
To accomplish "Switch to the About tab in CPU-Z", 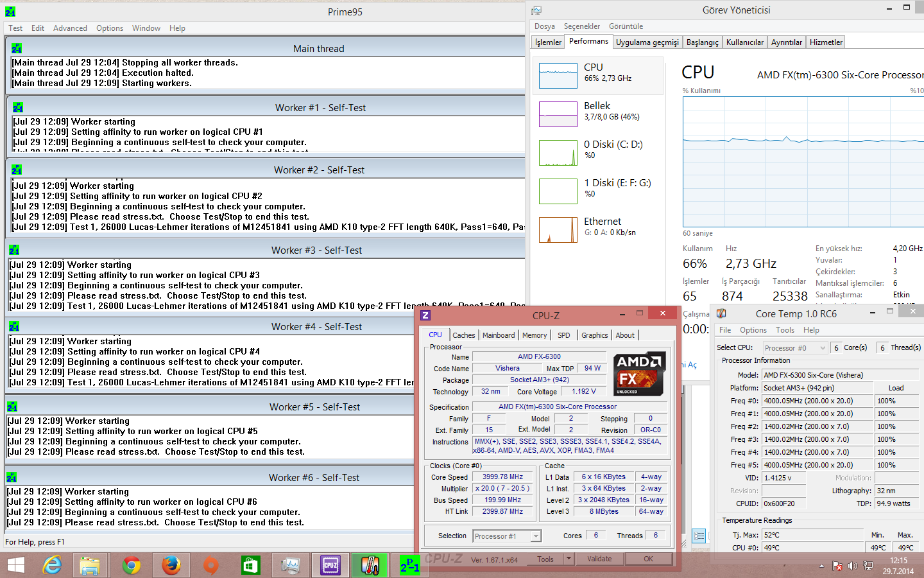I will pos(625,335).
